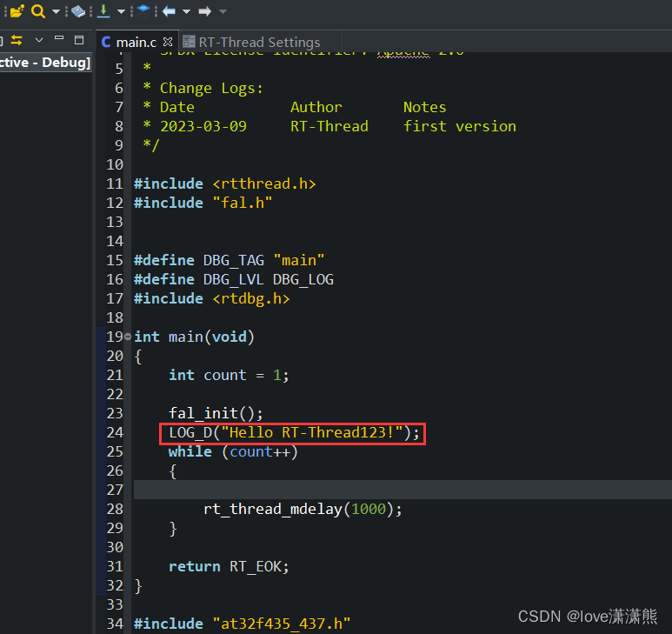
Task: Click 'first version' note in comment
Action: click(459, 126)
